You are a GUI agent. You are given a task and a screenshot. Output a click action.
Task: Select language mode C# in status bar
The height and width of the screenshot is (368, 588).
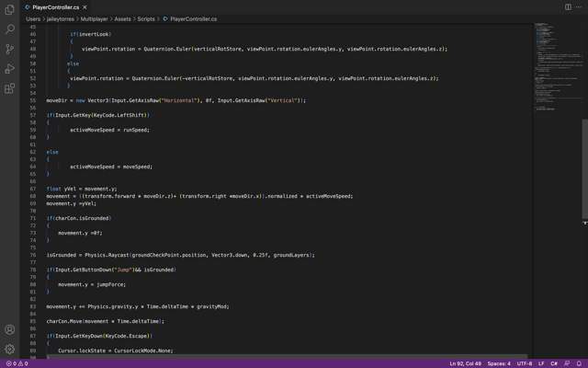tap(553, 363)
